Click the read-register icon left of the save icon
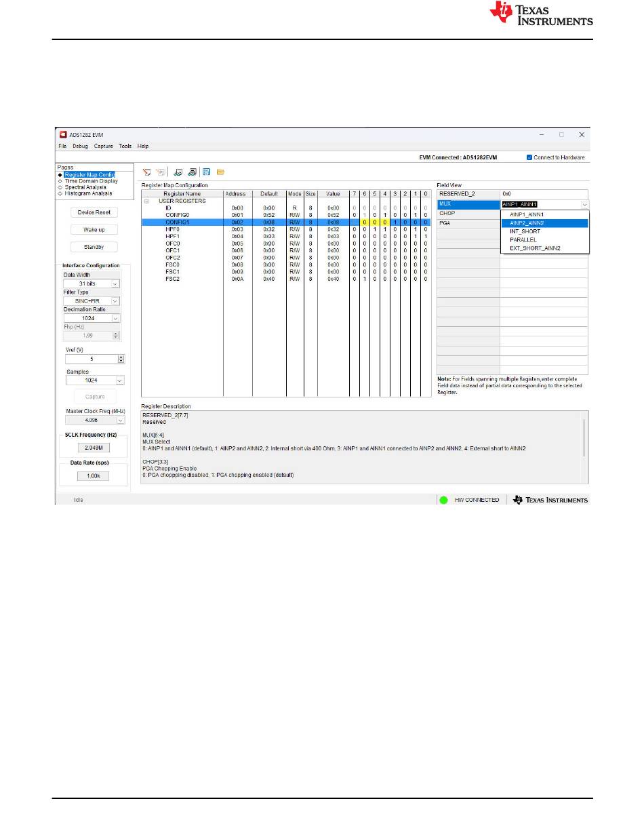 click(x=192, y=172)
